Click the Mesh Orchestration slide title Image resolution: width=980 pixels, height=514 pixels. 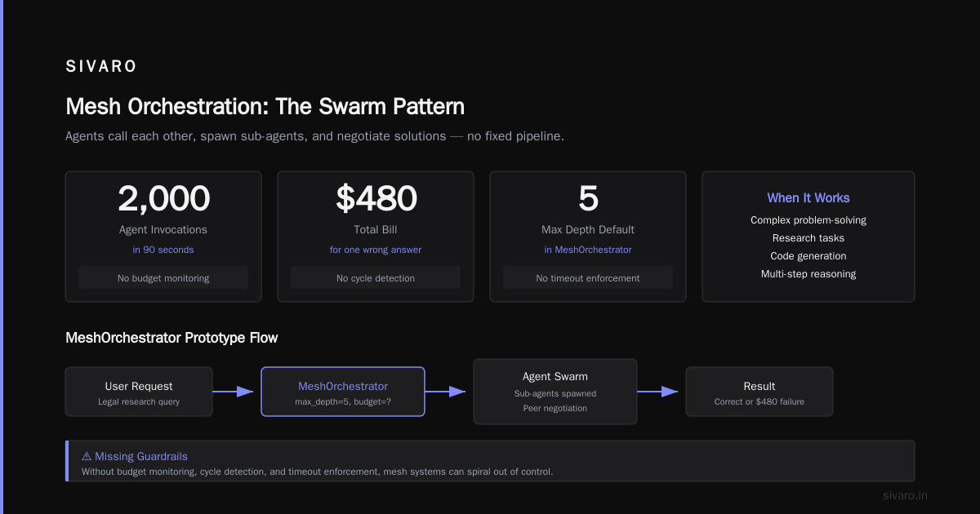[265, 107]
